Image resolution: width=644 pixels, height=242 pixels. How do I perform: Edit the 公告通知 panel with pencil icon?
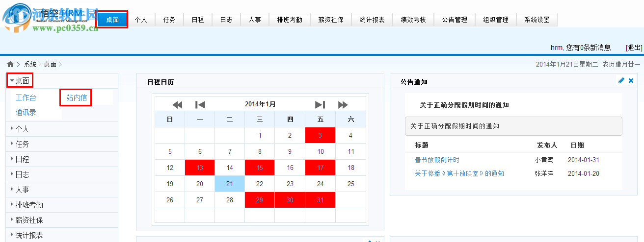click(621, 81)
